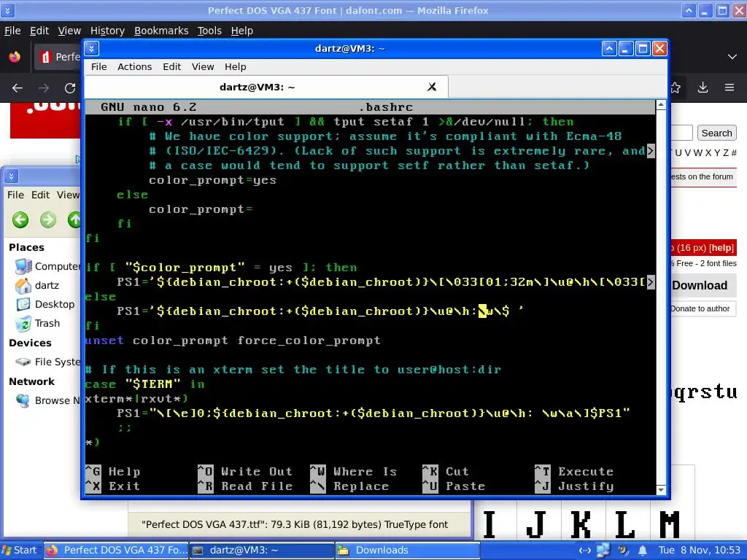Open Firefox Help menu

pyautogui.click(x=242, y=31)
